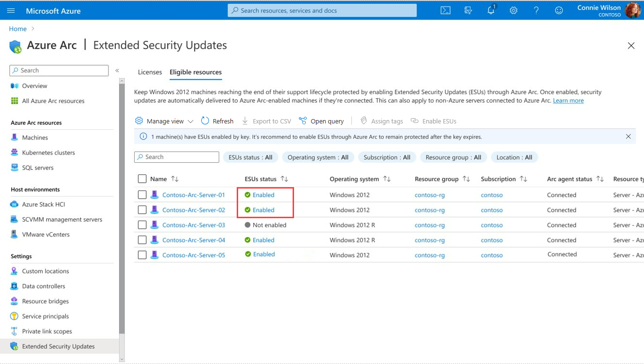
Task: Open SCVMM management servers
Action: pos(61,219)
